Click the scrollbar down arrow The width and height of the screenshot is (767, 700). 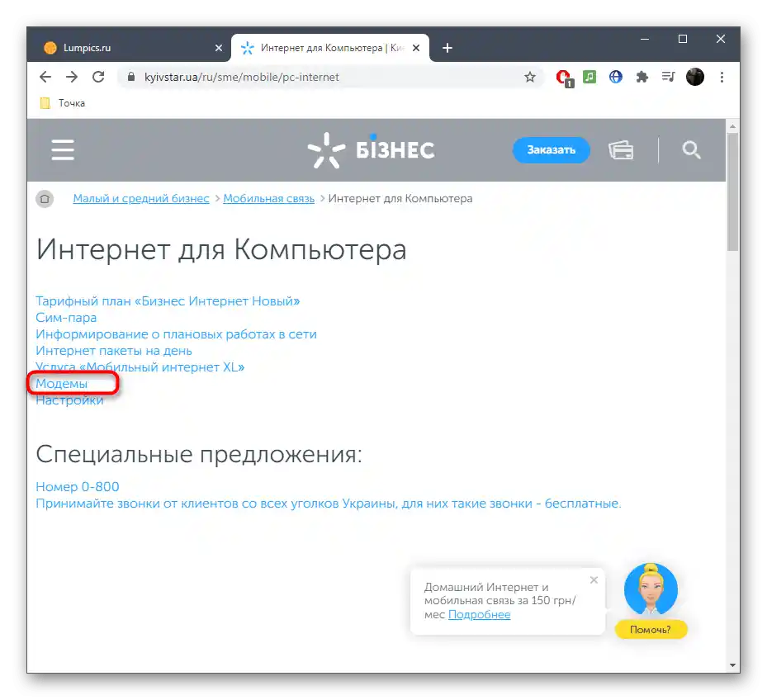pyautogui.click(x=732, y=665)
